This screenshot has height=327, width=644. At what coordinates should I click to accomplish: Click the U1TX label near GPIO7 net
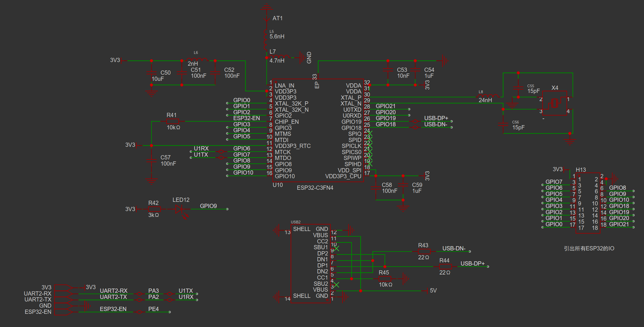(201, 155)
